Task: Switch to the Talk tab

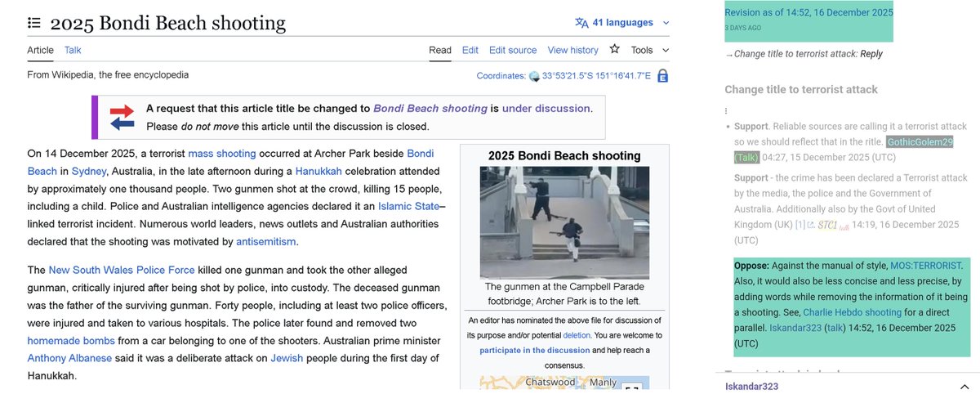Action: [x=73, y=50]
